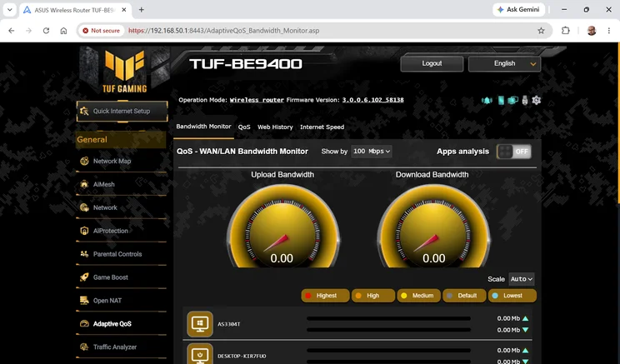
Task: Go to the browser home page
Action: [x=63, y=31]
